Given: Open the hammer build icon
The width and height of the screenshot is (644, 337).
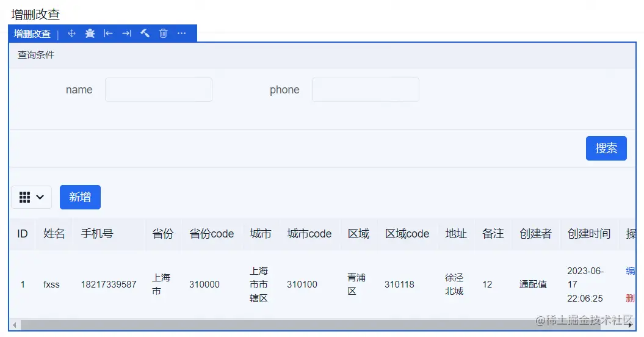Looking at the screenshot, I should click(145, 34).
